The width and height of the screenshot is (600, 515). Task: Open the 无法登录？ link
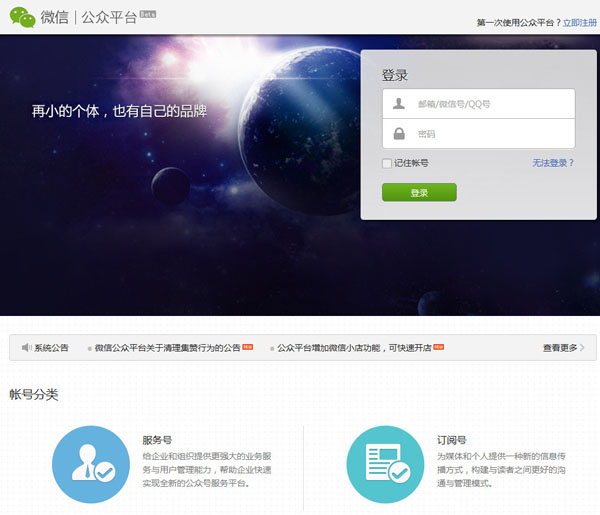pyautogui.click(x=553, y=163)
